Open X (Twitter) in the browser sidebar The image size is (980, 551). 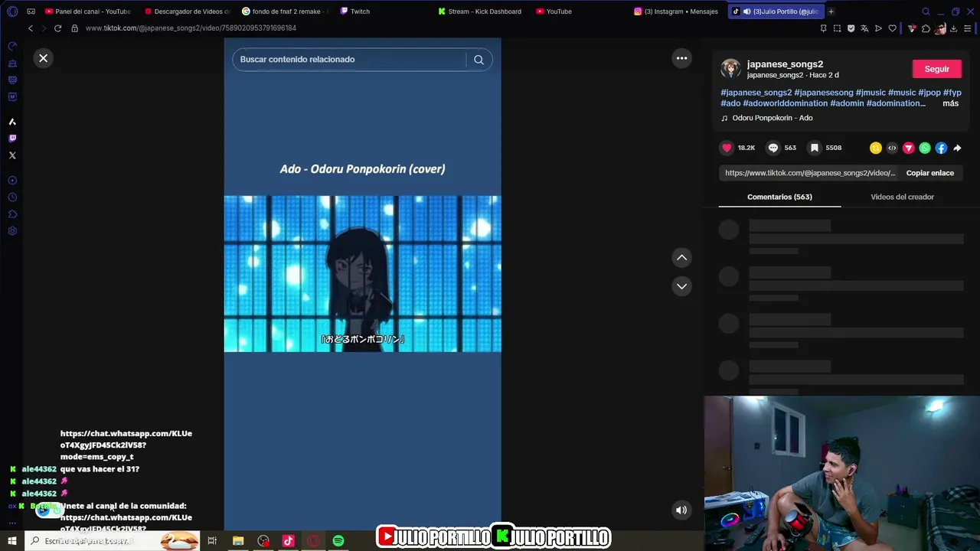pos(12,155)
